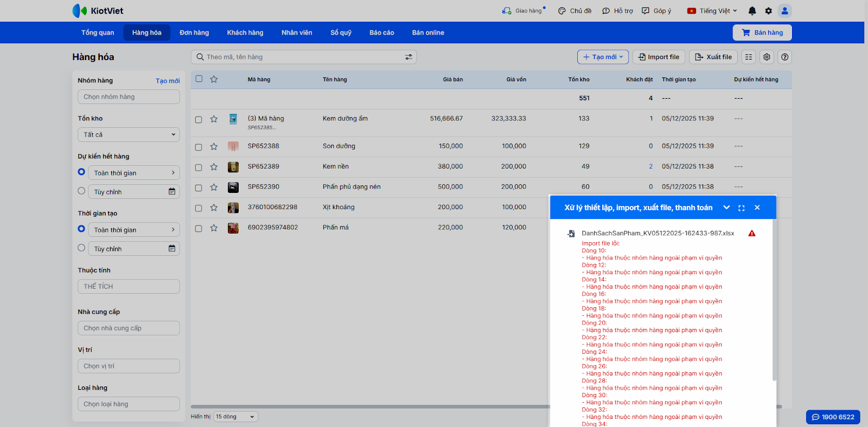Click the help question mark icon
This screenshot has width=868, height=427.
tap(784, 57)
